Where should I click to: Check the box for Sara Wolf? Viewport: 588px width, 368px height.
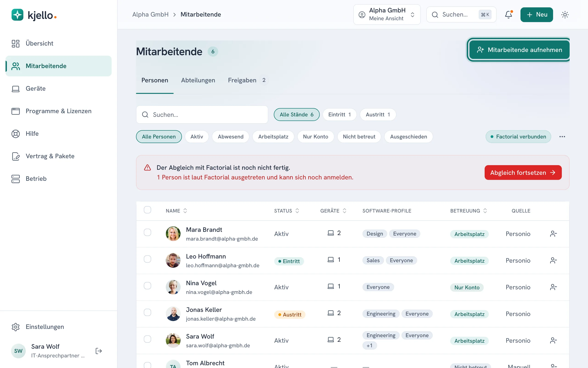tap(147, 339)
